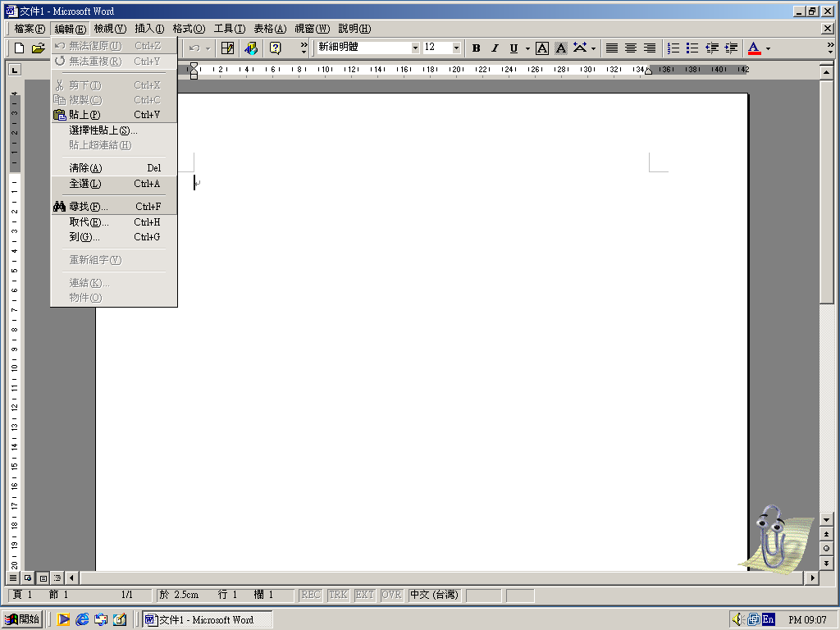The width and height of the screenshot is (840, 630).
Task: Align paragraph right
Action: tap(650, 48)
